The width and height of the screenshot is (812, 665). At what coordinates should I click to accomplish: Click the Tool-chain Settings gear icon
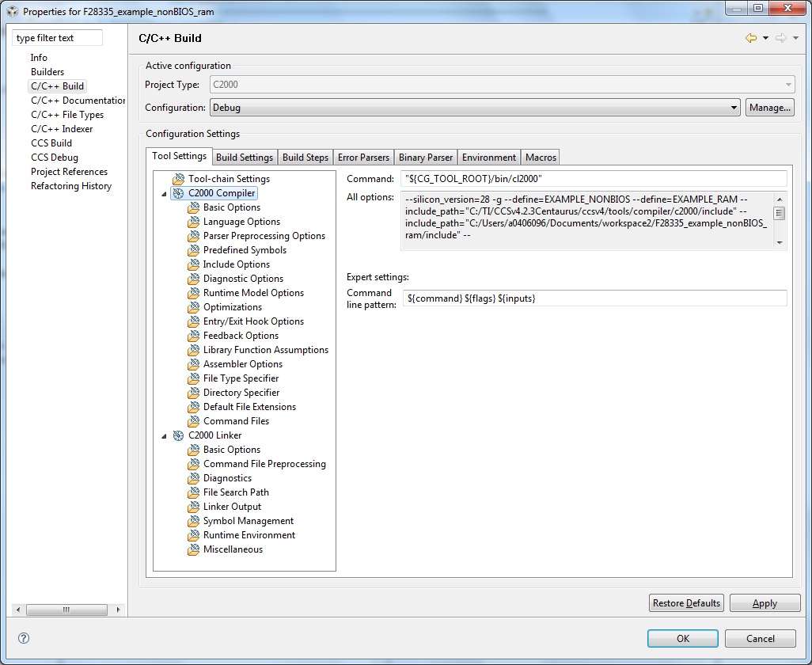click(x=180, y=179)
